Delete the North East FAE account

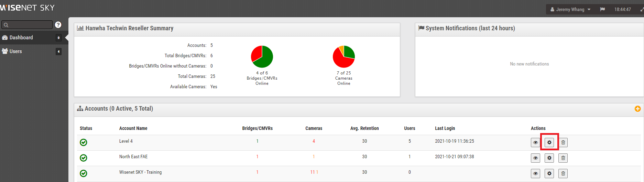point(563,158)
